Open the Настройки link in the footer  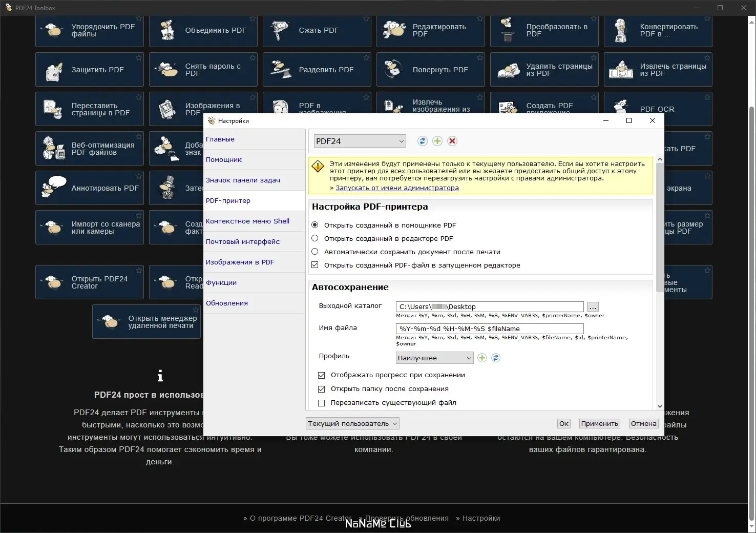coord(481,518)
